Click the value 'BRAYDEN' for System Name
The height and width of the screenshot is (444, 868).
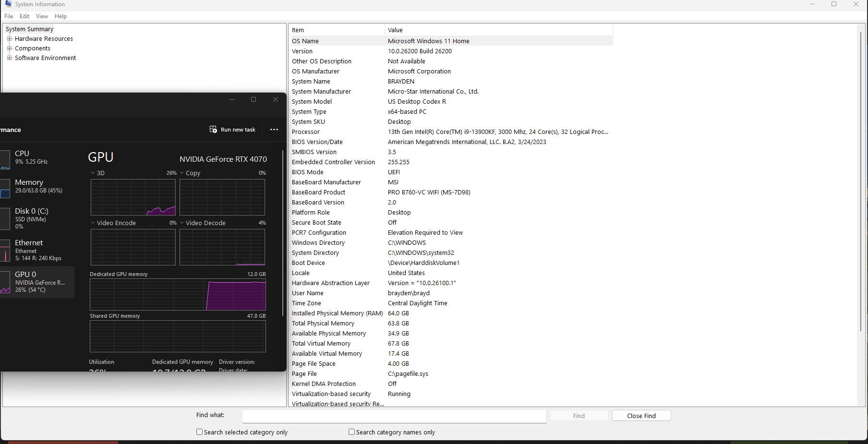(x=401, y=82)
